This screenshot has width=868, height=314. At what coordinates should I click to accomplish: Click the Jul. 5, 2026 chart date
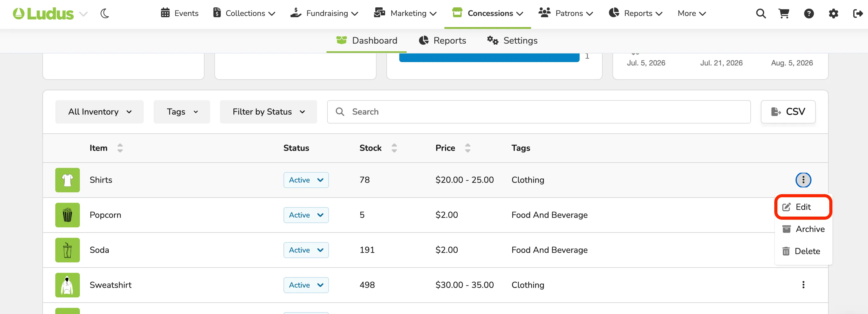[x=646, y=63]
